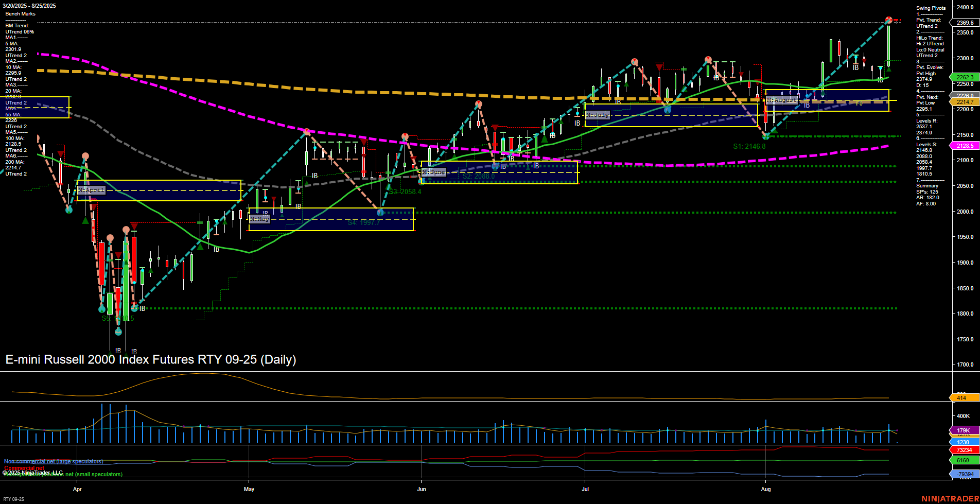980x504 pixels.
Task: Click the Non-commercial net (large speculators) legend text
Action: 54,461
